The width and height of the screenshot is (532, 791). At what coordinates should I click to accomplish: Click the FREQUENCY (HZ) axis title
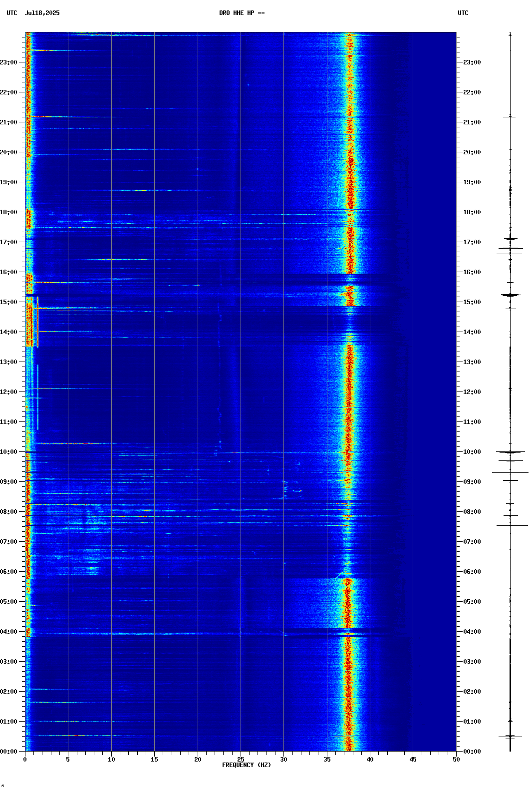(x=247, y=765)
